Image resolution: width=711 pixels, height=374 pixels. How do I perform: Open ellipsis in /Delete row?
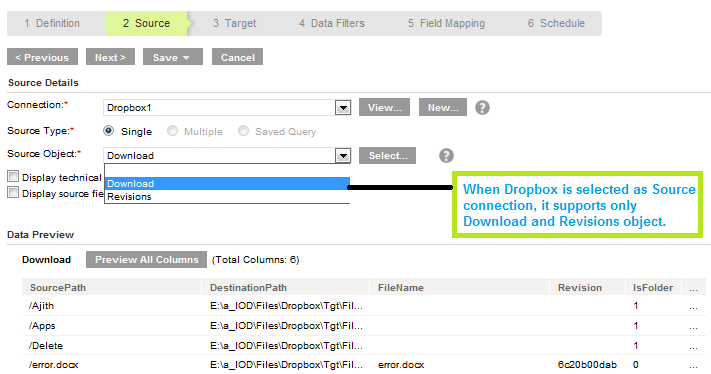(x=693, y=346)
